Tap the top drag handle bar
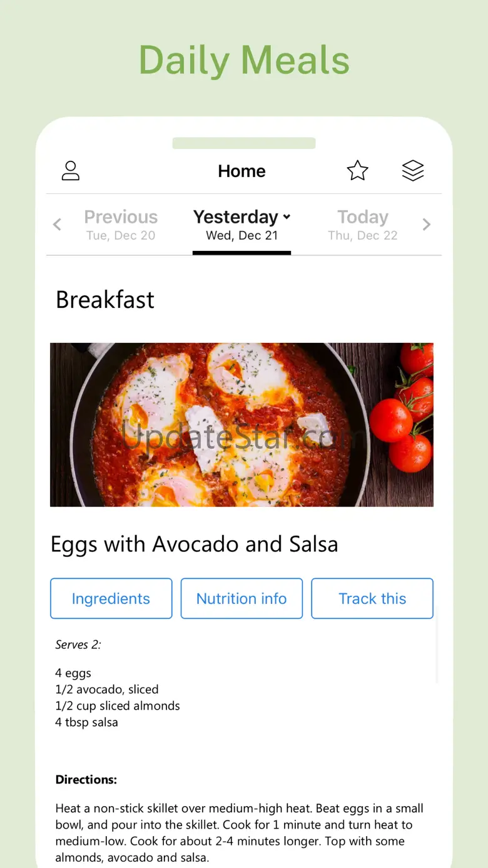 pos(244,143)
